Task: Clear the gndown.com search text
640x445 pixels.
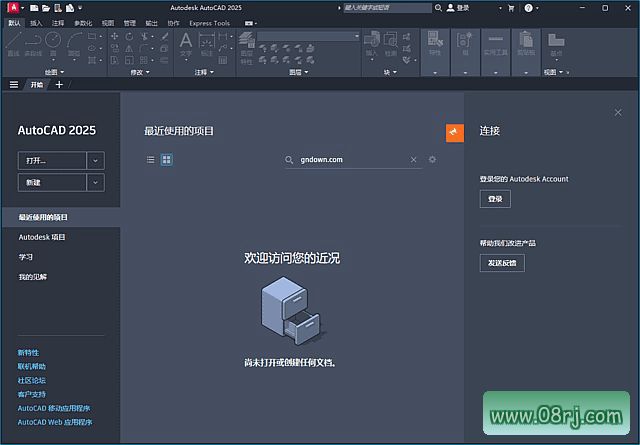Action: [414, 160]
